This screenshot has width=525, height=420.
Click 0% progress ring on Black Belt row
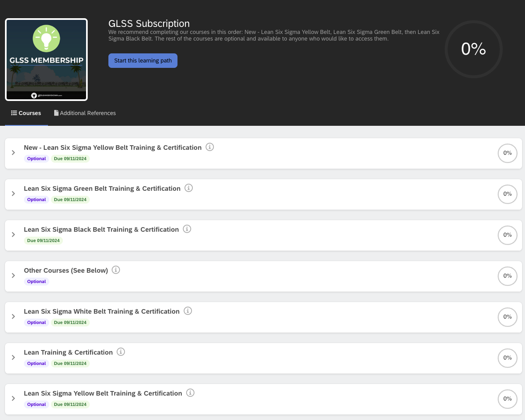(x=508, y=235)
